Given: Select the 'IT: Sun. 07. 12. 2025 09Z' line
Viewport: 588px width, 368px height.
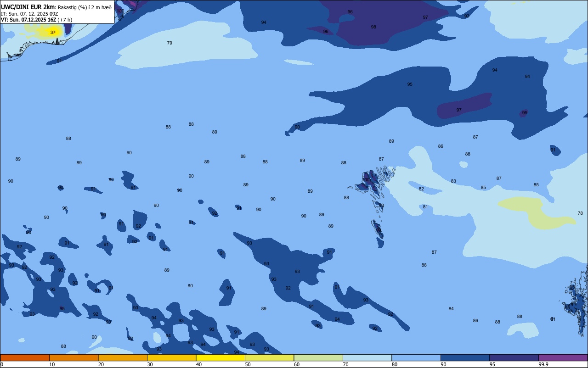Looking at the screenshot, I should pos(29,14).
